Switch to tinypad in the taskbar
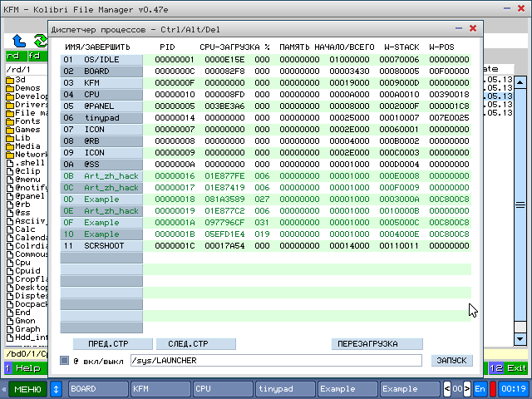This screenshot has width=532, height=399. click(x=284, y=388)
